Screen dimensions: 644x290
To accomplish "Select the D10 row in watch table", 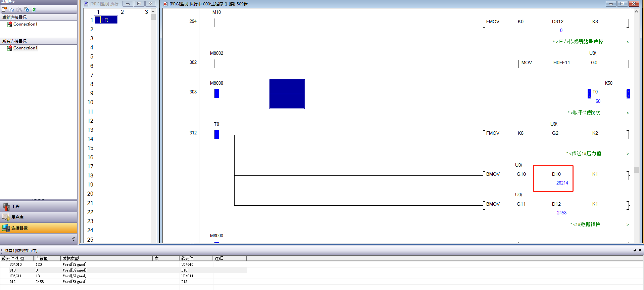I will (13, 270).
